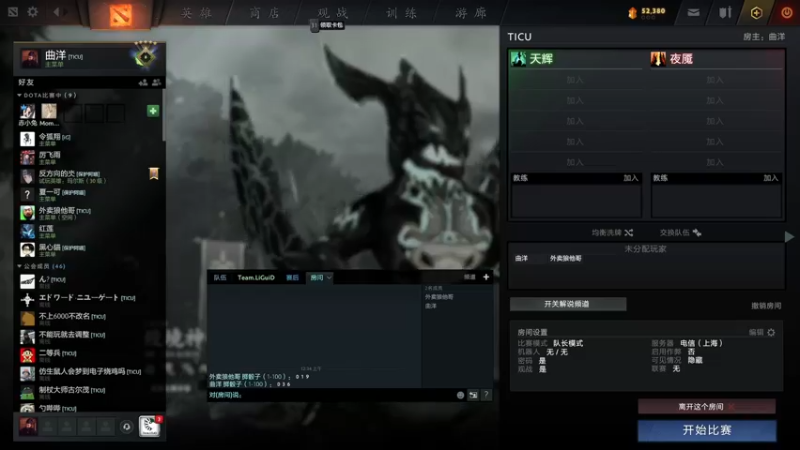
Task: Click 曲洋 profile avatar in sidebar header
Action: tap(30, 58)
